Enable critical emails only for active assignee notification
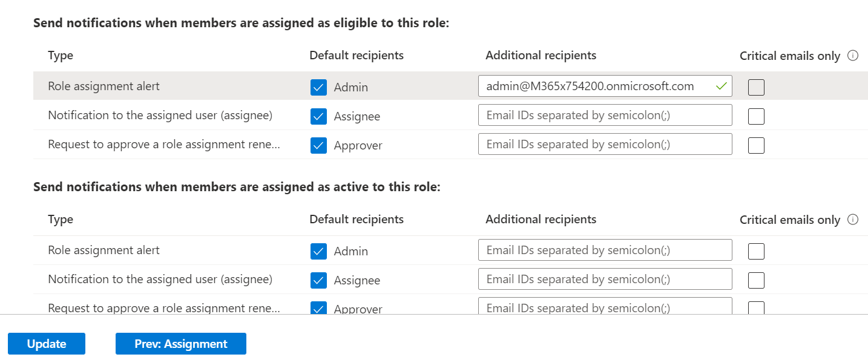Image resolution: width=868 pixels, height=360 pixels. tap(756, 280)
